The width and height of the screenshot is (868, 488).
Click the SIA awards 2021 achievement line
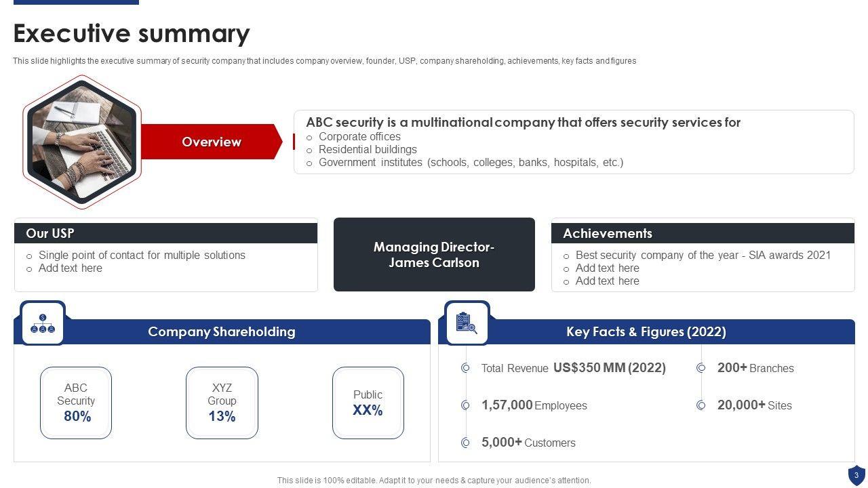pos(703,256)
